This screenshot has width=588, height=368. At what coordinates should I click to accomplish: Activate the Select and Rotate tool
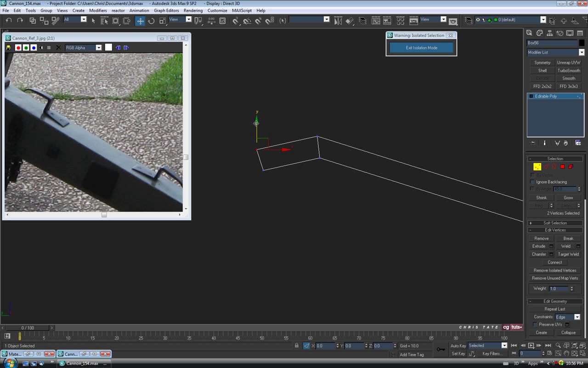[151, 20]
